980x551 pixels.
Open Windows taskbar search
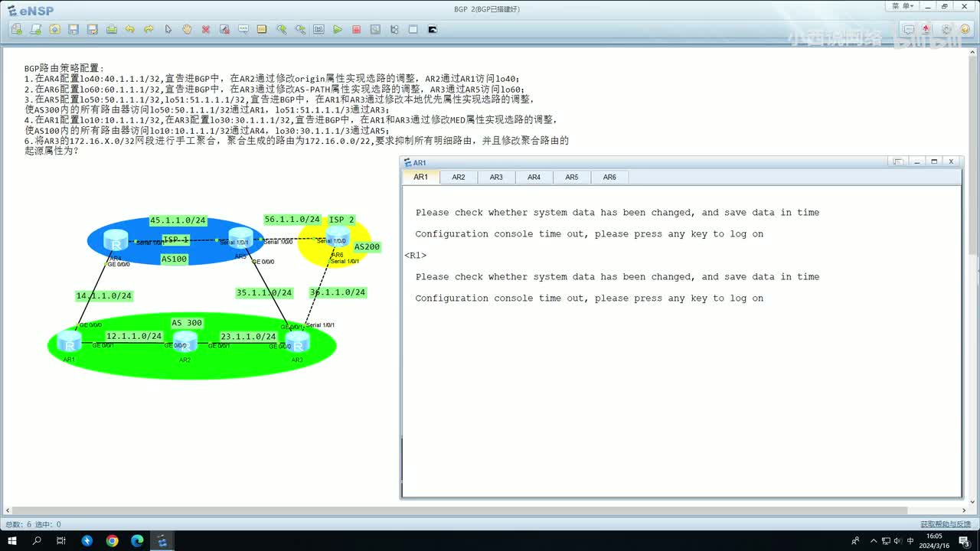click(37, 541)
